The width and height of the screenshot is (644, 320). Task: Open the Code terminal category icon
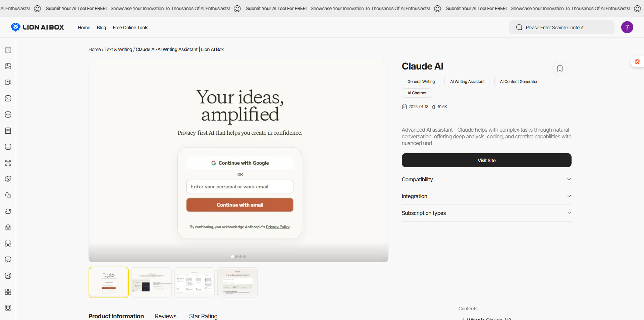8,98
